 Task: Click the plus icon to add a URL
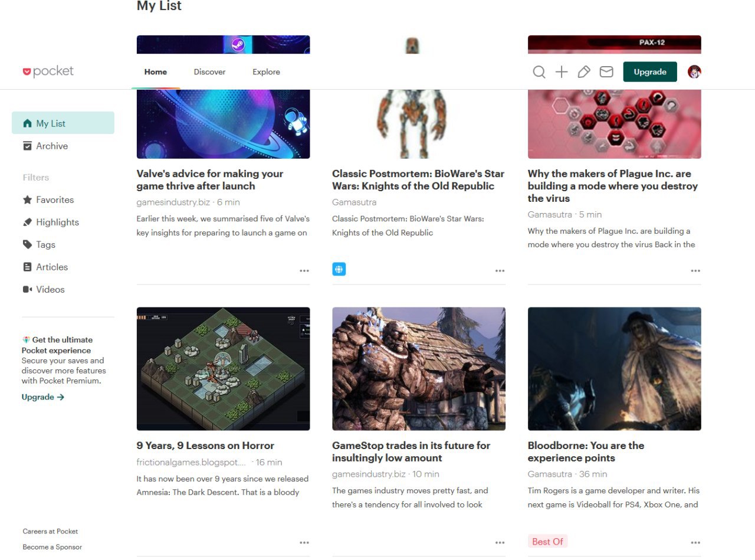pyautogui.click(x=562, y=72)
